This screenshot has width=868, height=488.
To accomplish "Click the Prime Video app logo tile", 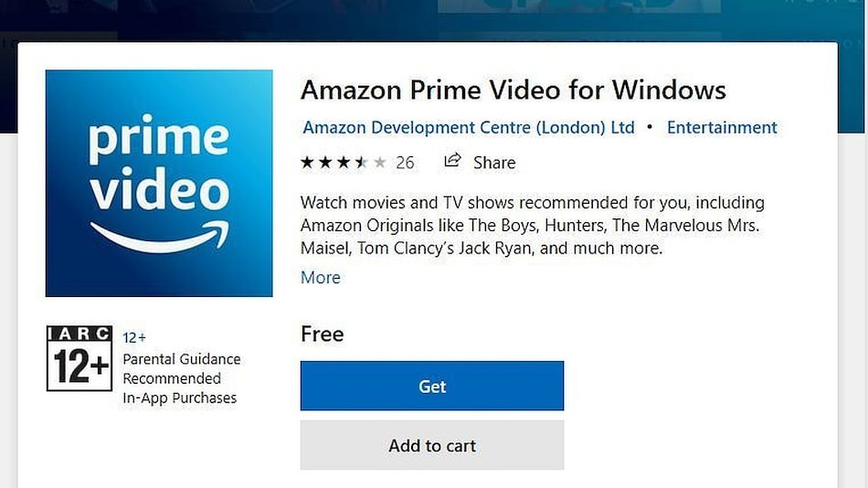I will pyautogui.click(x=159, y=183).
